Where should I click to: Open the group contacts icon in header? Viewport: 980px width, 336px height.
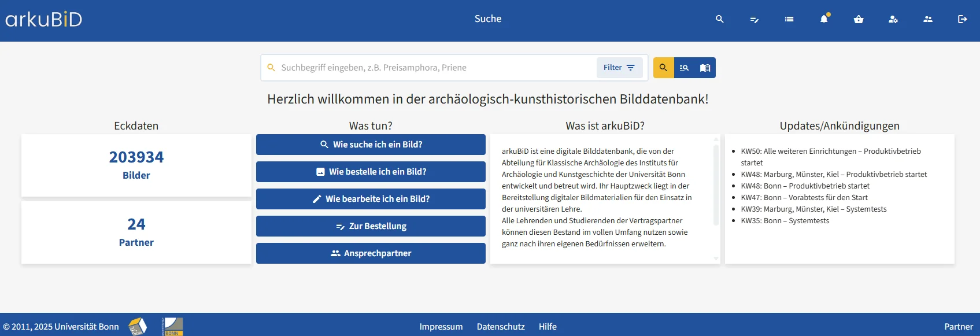coord(928,19)
